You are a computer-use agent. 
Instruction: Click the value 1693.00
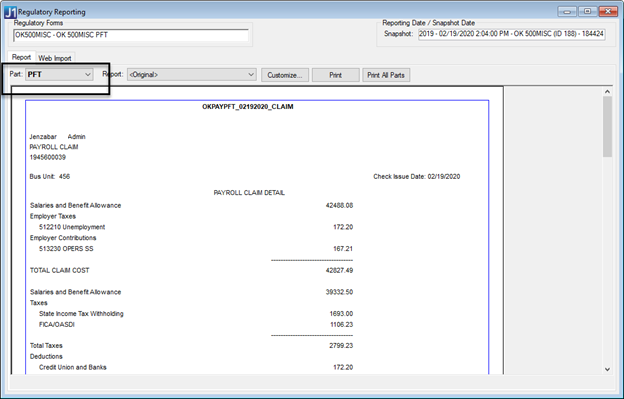pyautogui.click(x=341, y=313)
